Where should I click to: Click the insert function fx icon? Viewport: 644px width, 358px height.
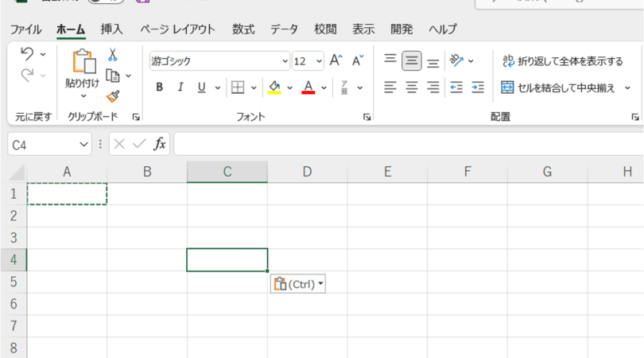tap(160, 144)
